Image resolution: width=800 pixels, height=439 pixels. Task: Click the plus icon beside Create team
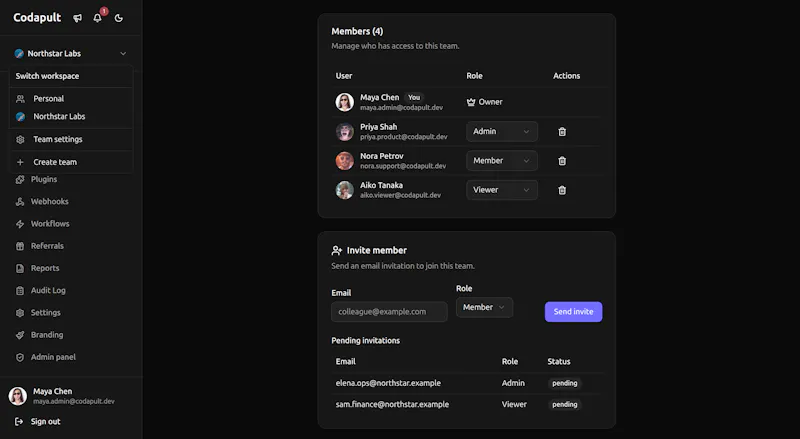tap(20, 162)
